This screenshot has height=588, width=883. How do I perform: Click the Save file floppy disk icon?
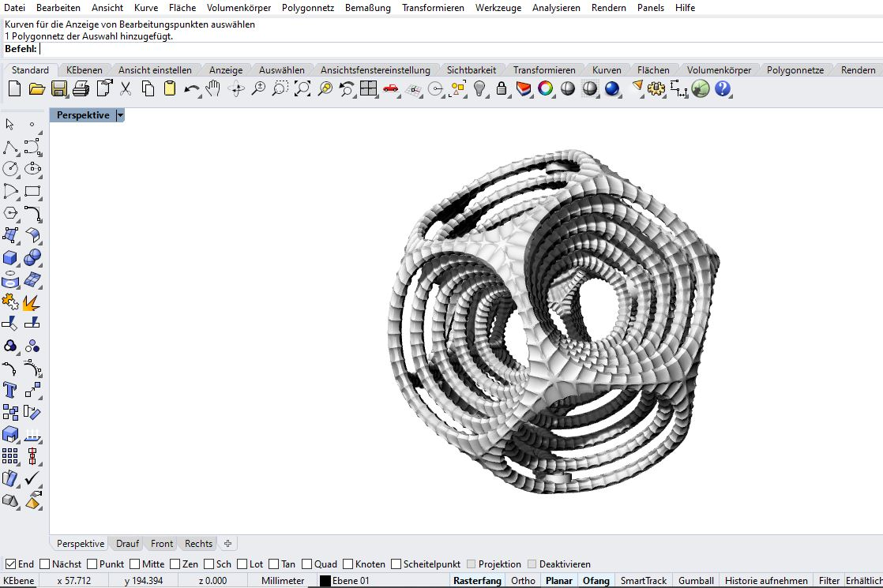coord(58,89)
